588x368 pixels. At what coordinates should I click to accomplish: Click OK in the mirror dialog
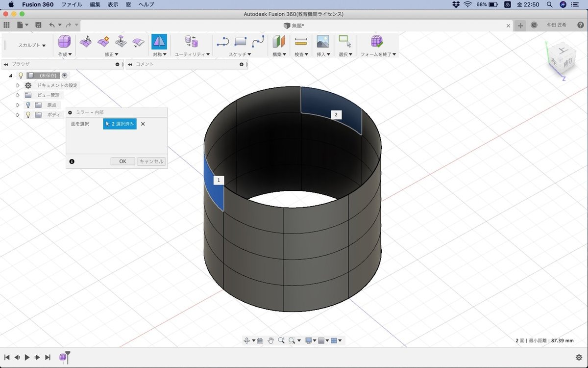[122, 161]
